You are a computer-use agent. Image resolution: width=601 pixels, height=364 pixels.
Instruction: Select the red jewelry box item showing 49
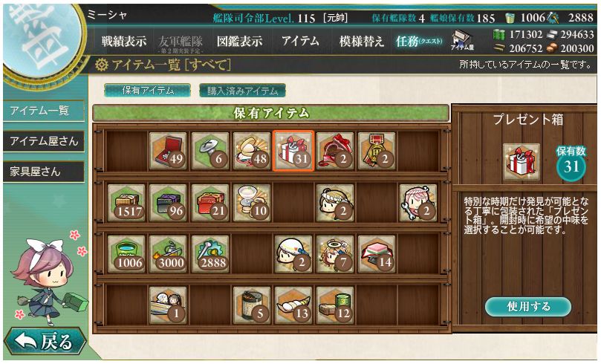click(x=168, y=151)
